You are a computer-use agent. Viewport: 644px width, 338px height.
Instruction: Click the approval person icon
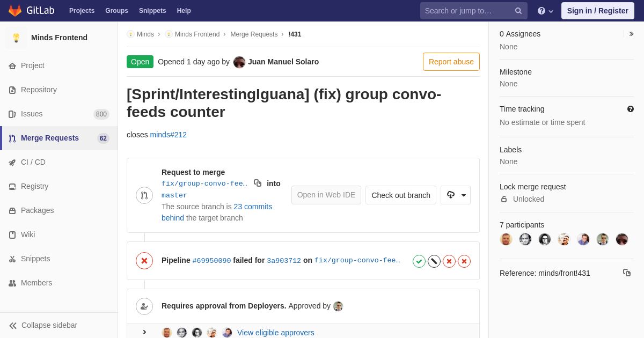[144, 306]
